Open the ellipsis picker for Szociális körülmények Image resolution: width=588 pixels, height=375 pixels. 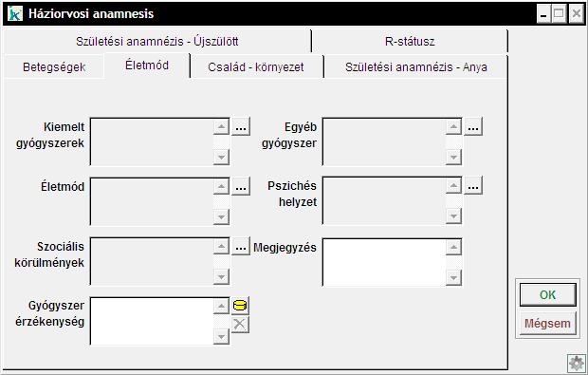[x=241, y=246]
